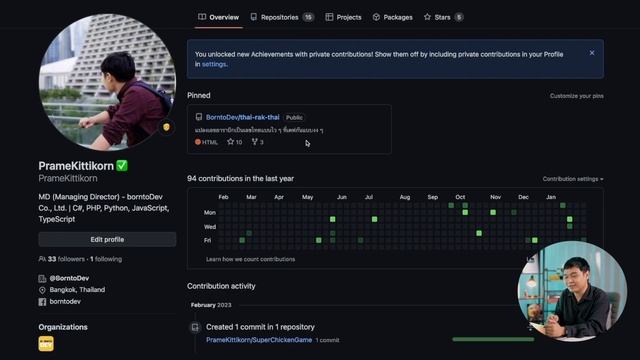This screenshot has width=640, height=360.
Task: Click Customize your pins
Action: click(x=576, y=96)
